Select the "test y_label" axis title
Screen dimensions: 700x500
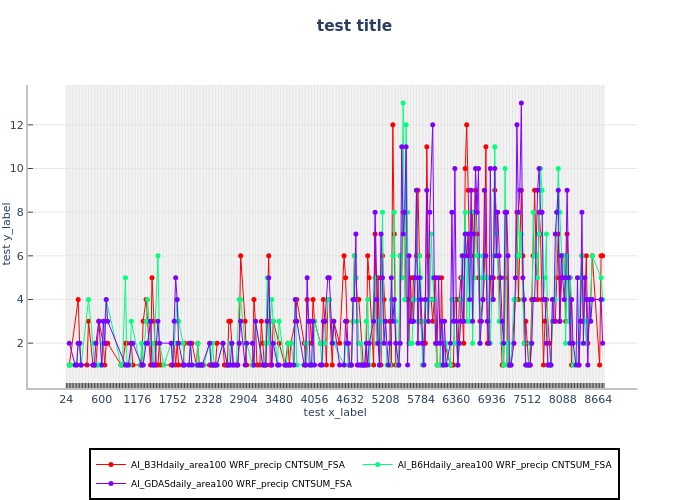[8, 233]
